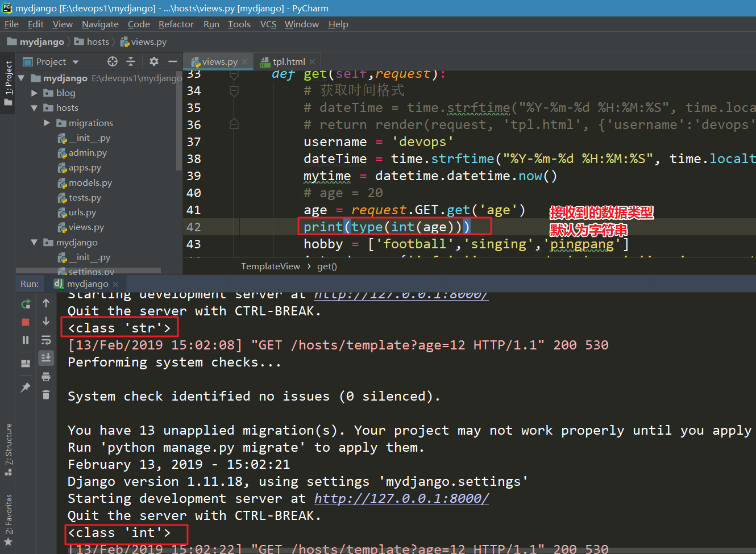756x554 pixels.
Task: Close the mydjango run tab
Action: (115, 284)
